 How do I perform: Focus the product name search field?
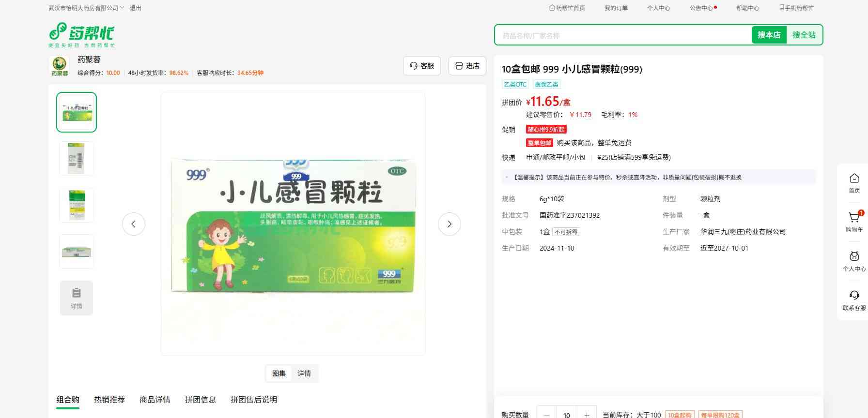622,35
